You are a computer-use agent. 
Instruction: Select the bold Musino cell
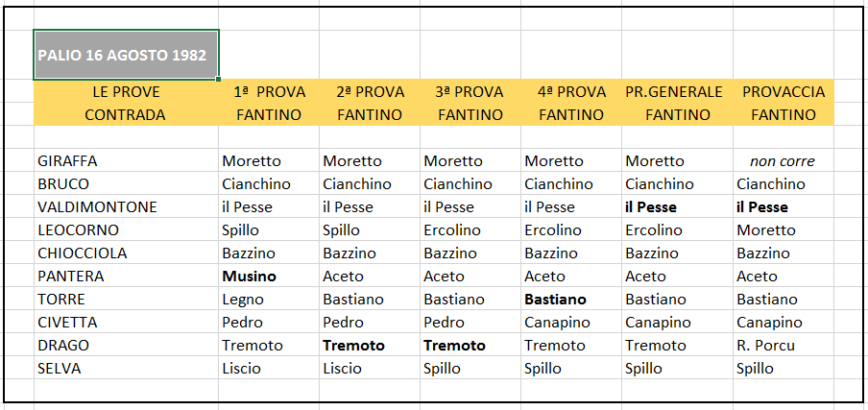click(x=269, y=277)
